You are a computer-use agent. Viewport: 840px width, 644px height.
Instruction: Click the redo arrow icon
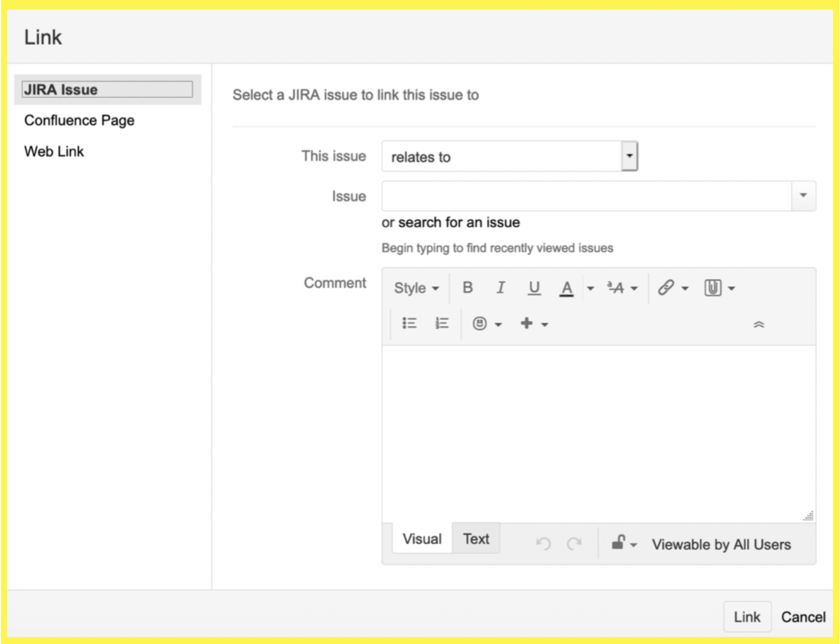(574, 544)
